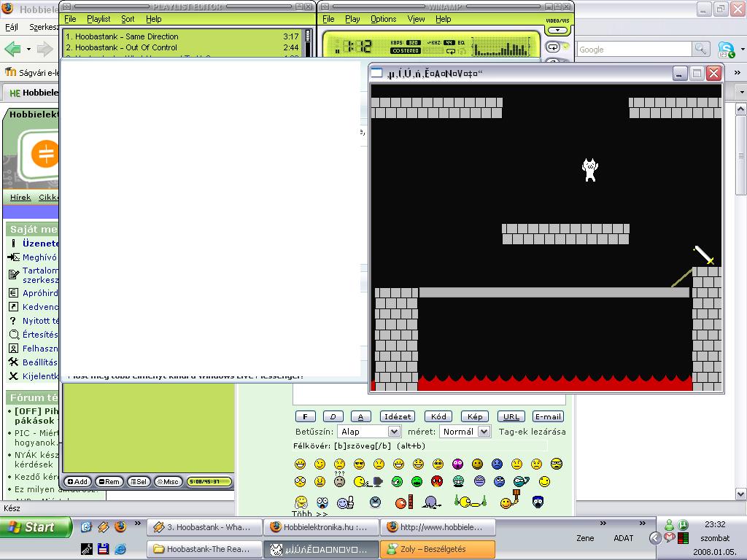Click the Skype toolbar icon in Firefox
Viewport: 747px width, 560px height.
click(x=726, y=49)
